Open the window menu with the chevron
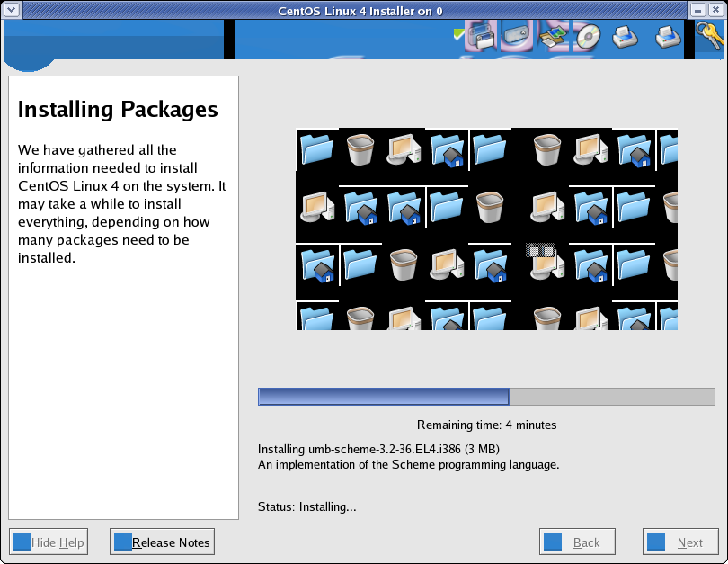Viewport: 728px width, 564px height. click(x=11, y=9)
